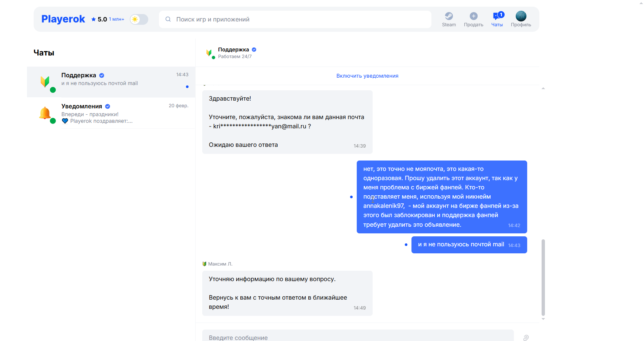Click the verified badge next to Поддержка header
Viewport: 644px width, 341px height.
tap(254, 50)
